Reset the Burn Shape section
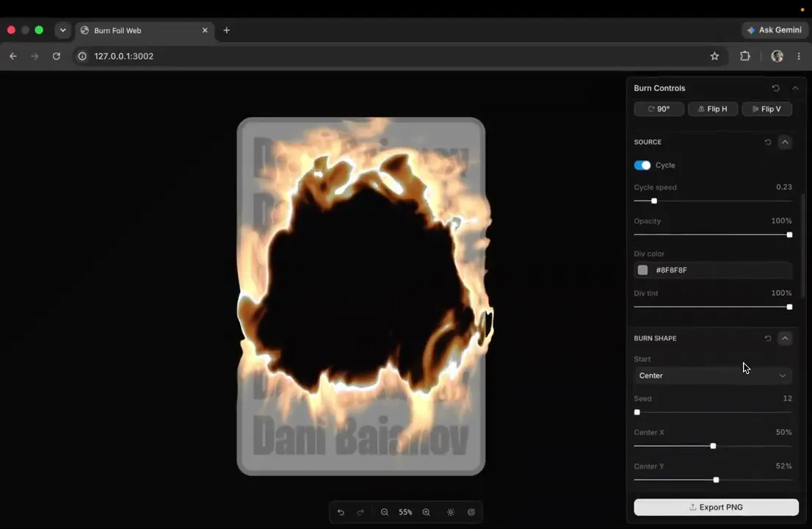 point(768,338)
